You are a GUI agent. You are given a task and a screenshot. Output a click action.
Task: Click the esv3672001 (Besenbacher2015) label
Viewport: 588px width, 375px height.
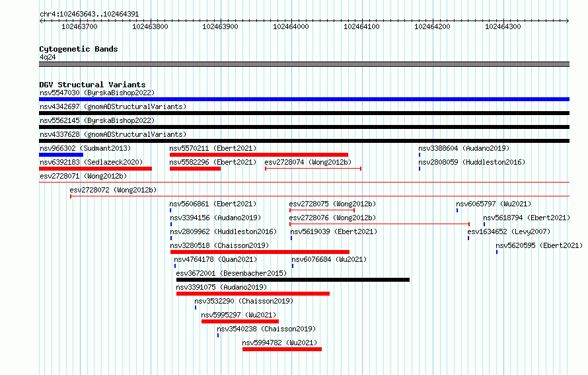click(x=231, y=273)
